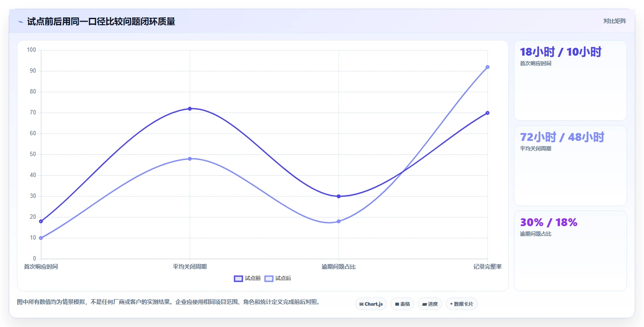Select the 试点后 data point at 48 for 平均关闭周期
This screenshot has height=327, width=644.
pos(190,159)
